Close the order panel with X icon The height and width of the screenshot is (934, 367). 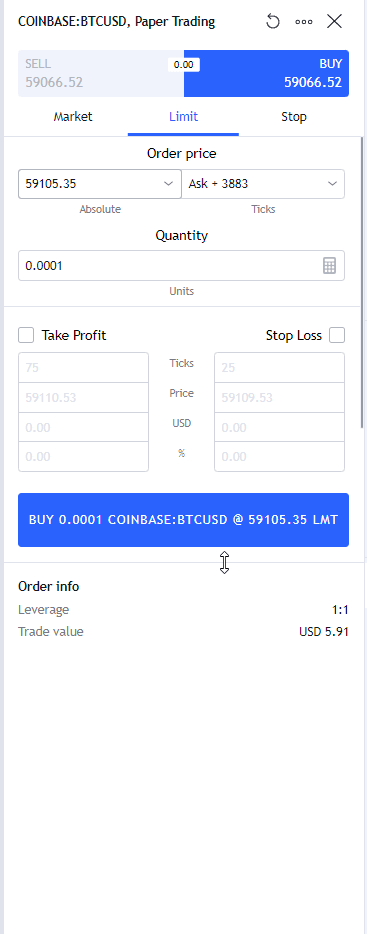click(x=334, y=22)
